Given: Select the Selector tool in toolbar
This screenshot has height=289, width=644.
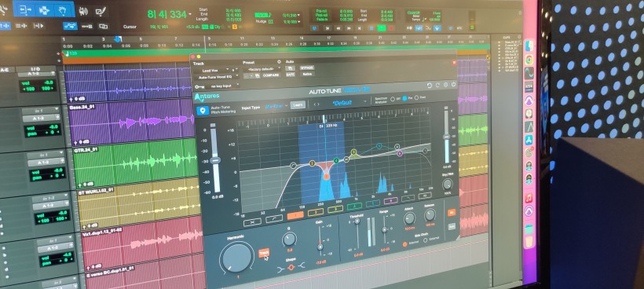Looking at the screenshot, I should (x=44, y=9).
